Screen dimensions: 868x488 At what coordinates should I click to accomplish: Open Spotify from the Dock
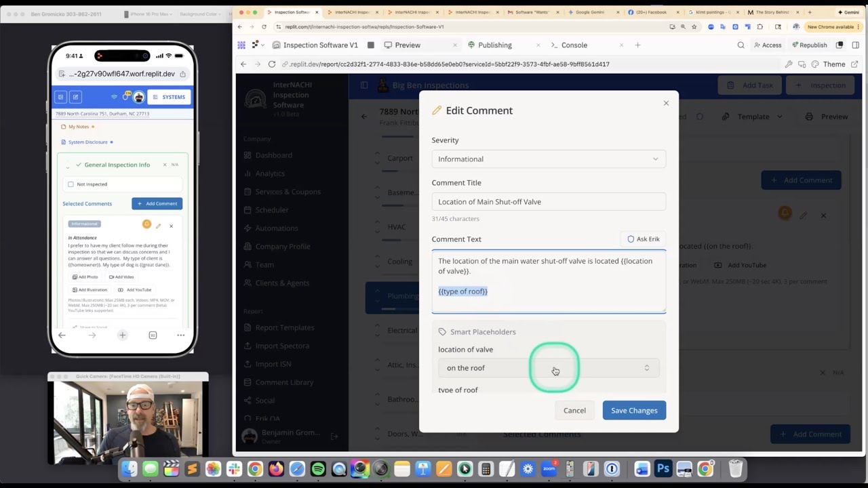click(318, 469)
